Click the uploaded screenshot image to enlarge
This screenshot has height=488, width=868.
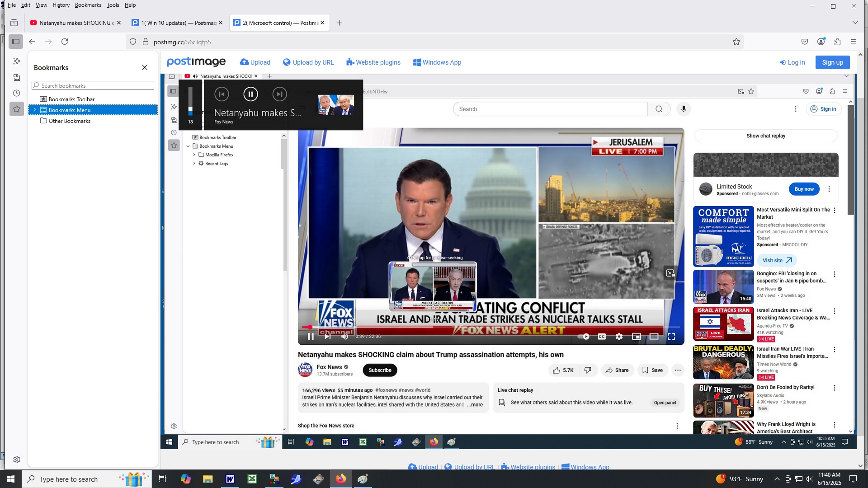tap(508, 261)
